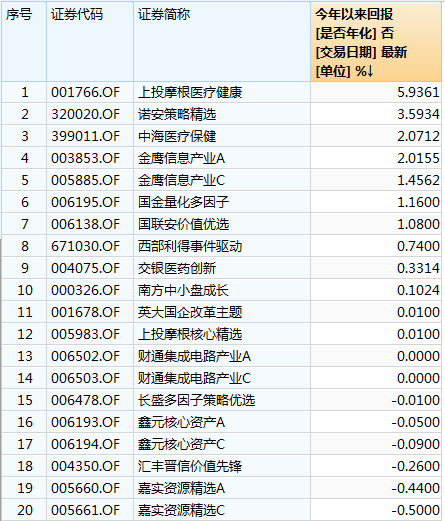
Task: Select code 001766.OF
Action: [85, 92]
